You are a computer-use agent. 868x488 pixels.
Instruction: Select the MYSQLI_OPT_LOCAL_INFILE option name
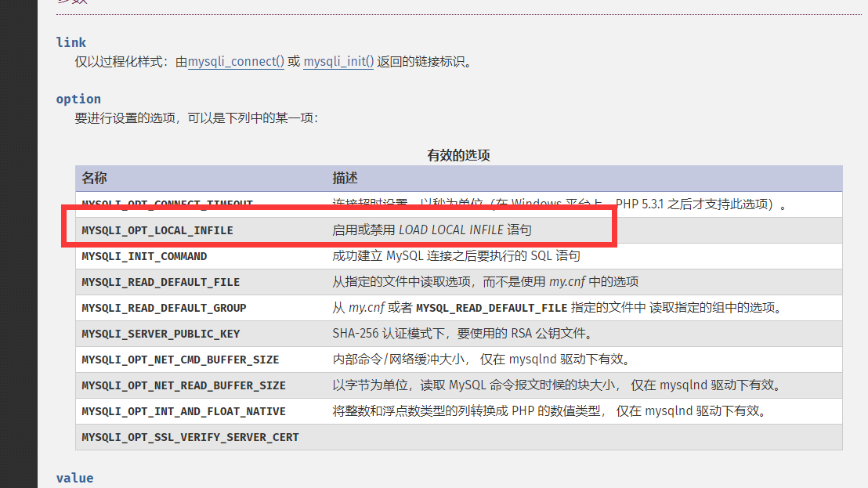coord(157,230)
